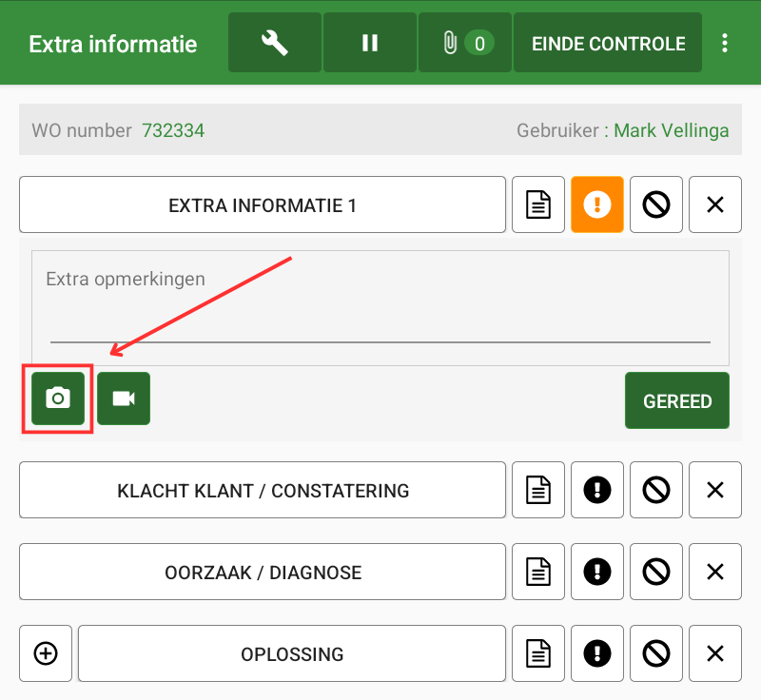
Task: Open attachments paperclip counter
Action: tap(465, 43)
